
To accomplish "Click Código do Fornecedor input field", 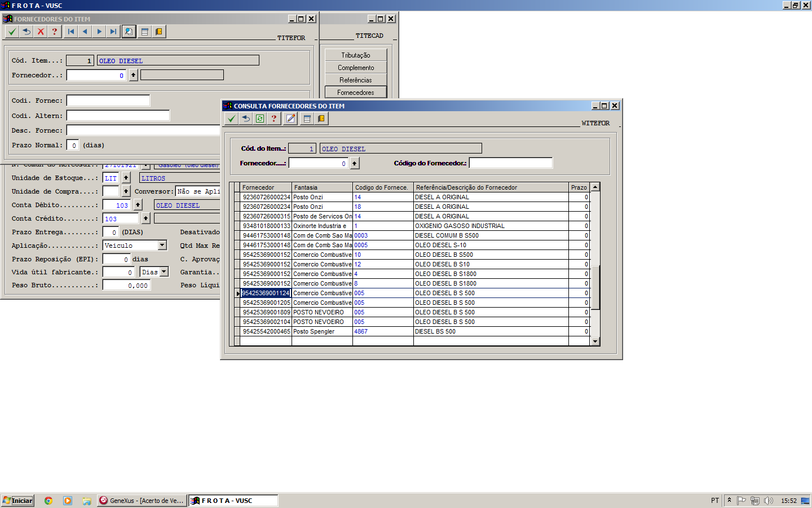I will (511, 163).
